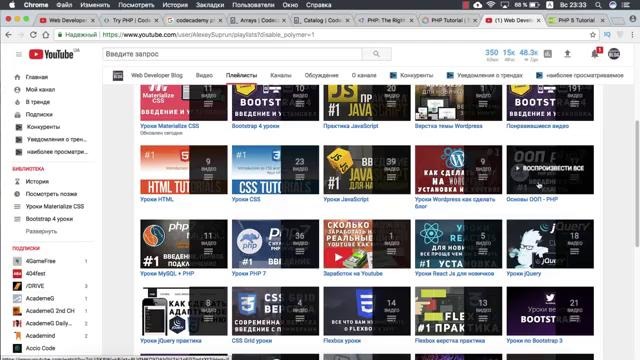
Task: Open Уроки Materialize CSS in the sidebar library
Action: (55, 207)
